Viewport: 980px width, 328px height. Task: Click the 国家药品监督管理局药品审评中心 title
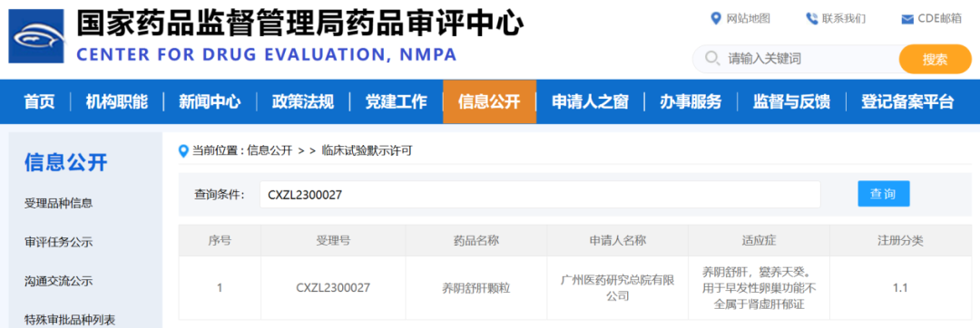[300, 23]
